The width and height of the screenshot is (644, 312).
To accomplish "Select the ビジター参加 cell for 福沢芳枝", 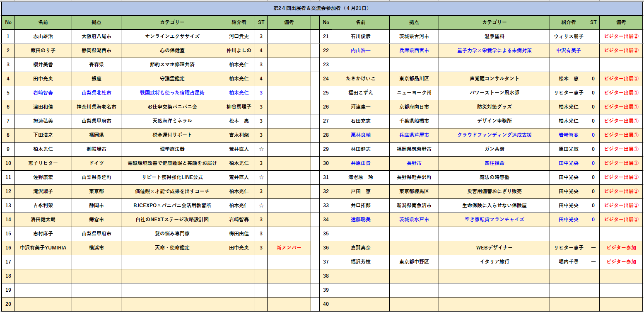I will 621,262.
